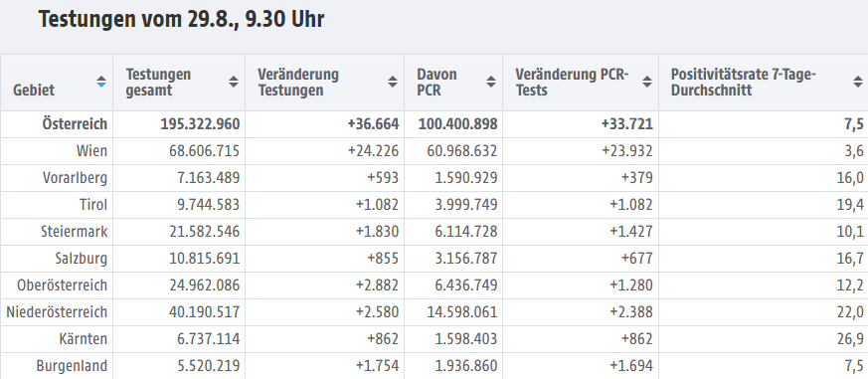Screen dimensions: 868x379
Task: Click the Testungen vom 29.8. heading
Action: (x=181, y=19)
